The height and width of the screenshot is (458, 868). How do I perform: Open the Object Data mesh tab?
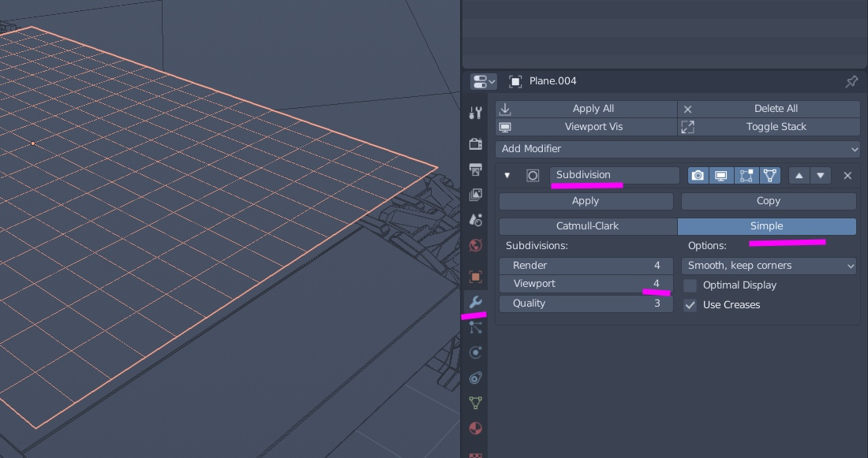(475, 403)
